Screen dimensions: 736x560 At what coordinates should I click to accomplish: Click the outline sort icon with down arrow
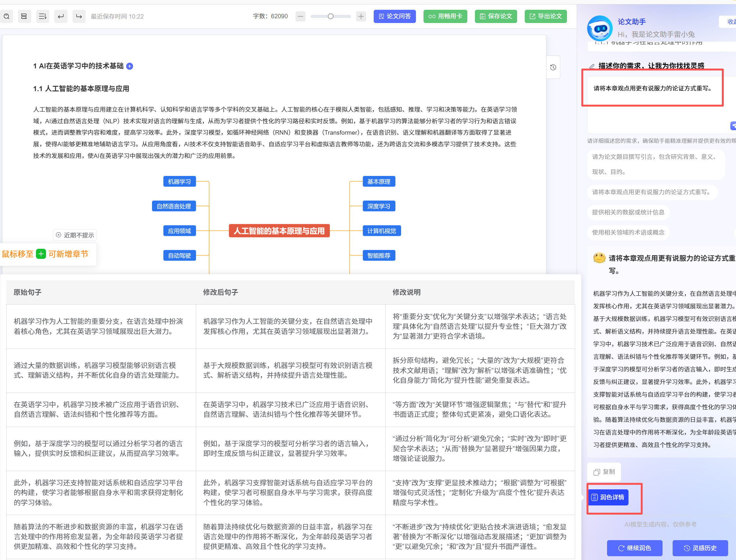click(x=42, y=16)
